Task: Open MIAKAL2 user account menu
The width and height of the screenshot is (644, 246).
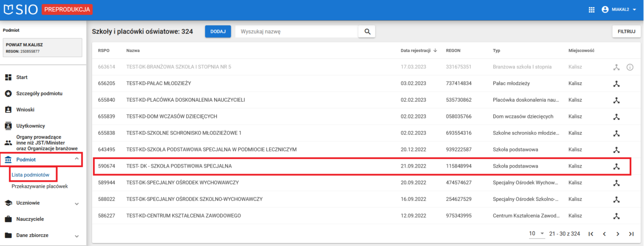Action: click(x=619, y=10)
